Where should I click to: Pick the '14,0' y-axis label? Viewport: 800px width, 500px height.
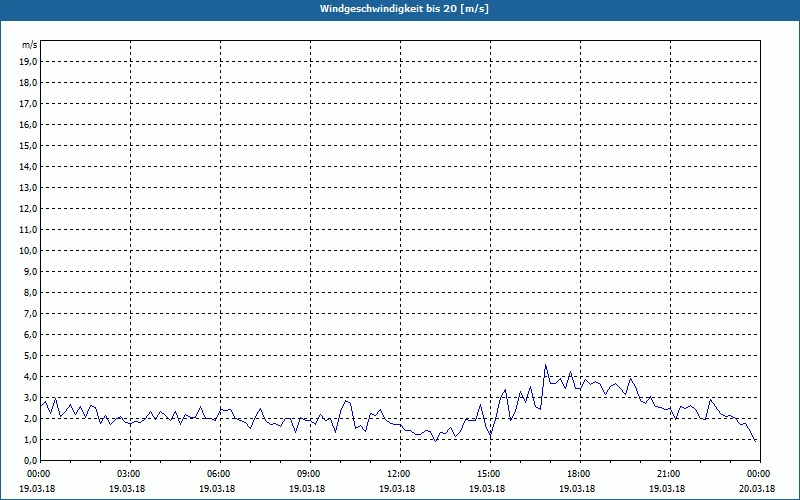[28, 166]
